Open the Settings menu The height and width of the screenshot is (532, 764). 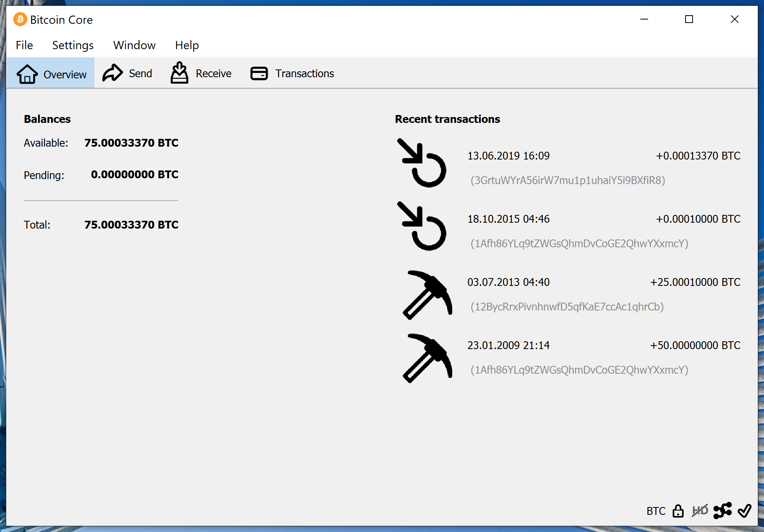pyautogui.click(x=73, y=45)
